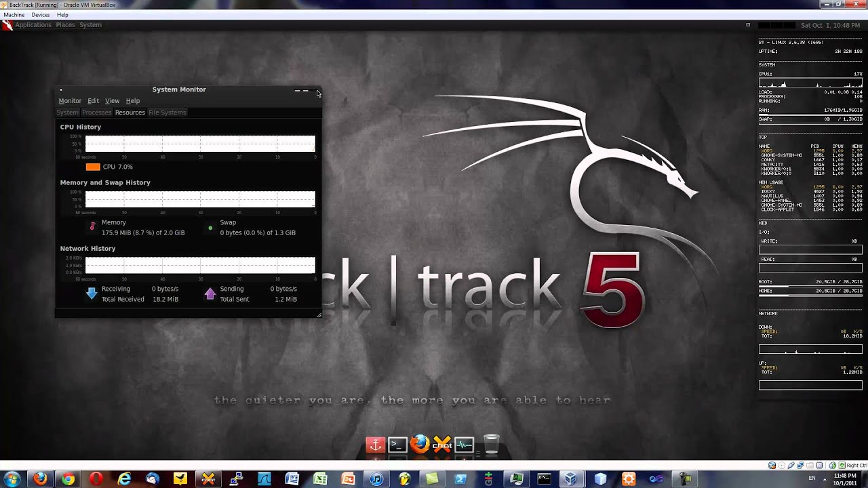Open iTunes from the taskbar
The width and height of the screenshot is (868, 488).
(x=376, y=479)
